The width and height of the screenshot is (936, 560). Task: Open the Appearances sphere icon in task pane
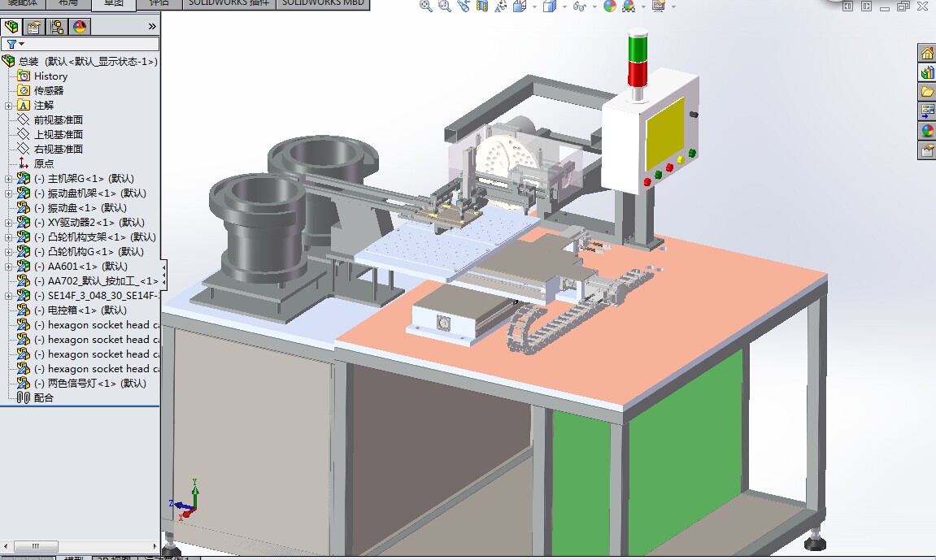927,130
